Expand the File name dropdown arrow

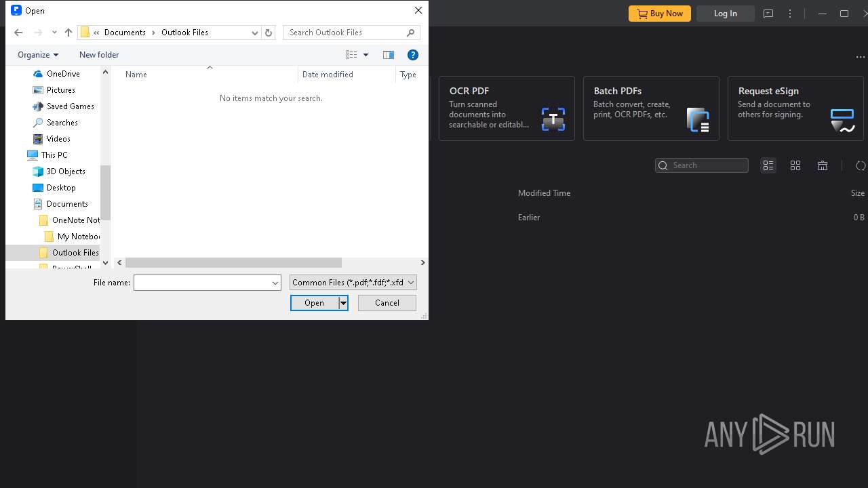275,283
